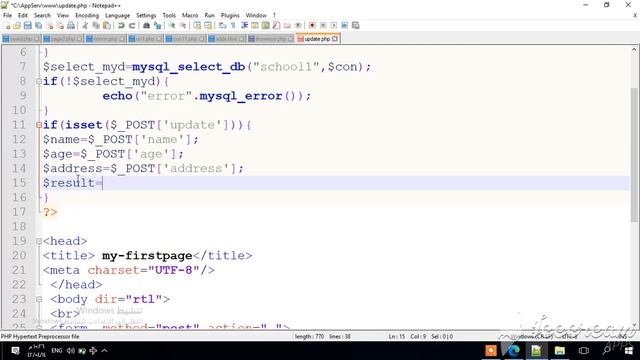Click the Cut scissors icon
Viewport: 640px width, 360px height.
pos(85,25)
